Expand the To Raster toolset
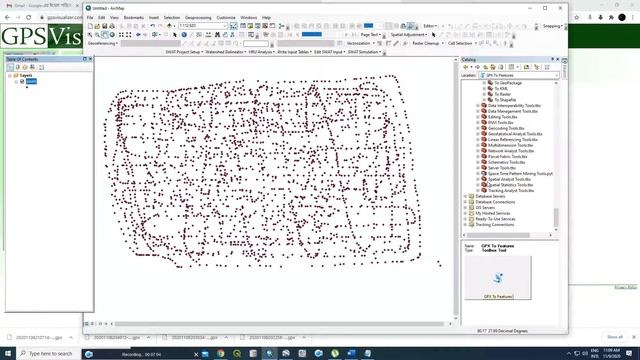640x360 pixels. pos(484,94)
